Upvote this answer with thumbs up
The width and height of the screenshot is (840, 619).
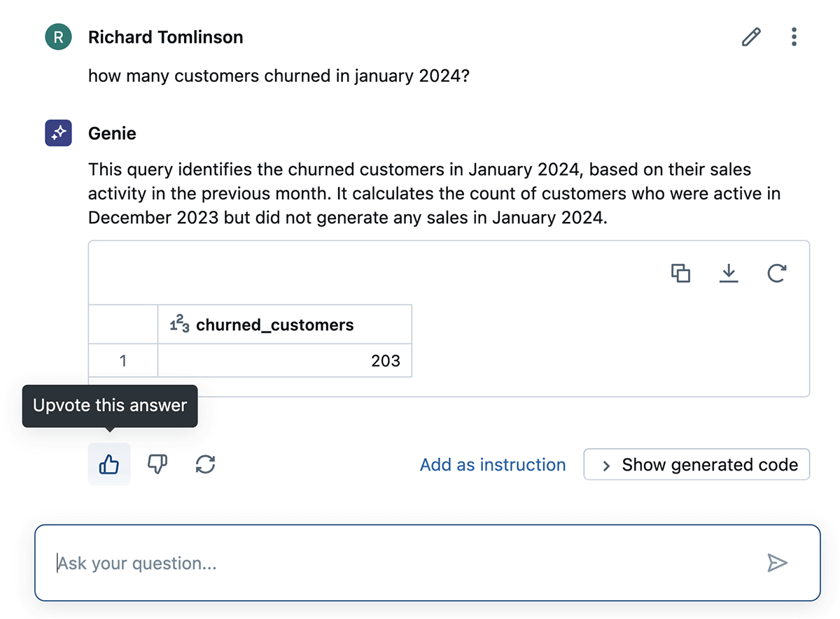coord(109,464)
